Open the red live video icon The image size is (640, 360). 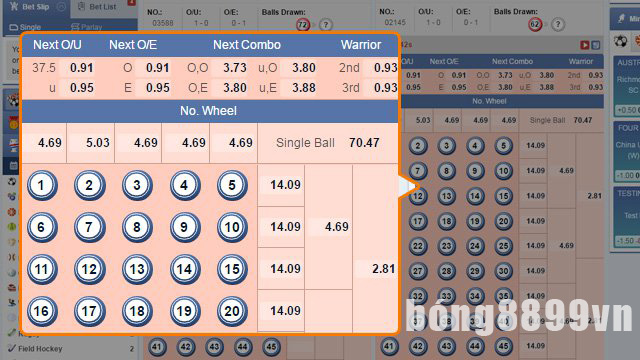coord(584,45)
